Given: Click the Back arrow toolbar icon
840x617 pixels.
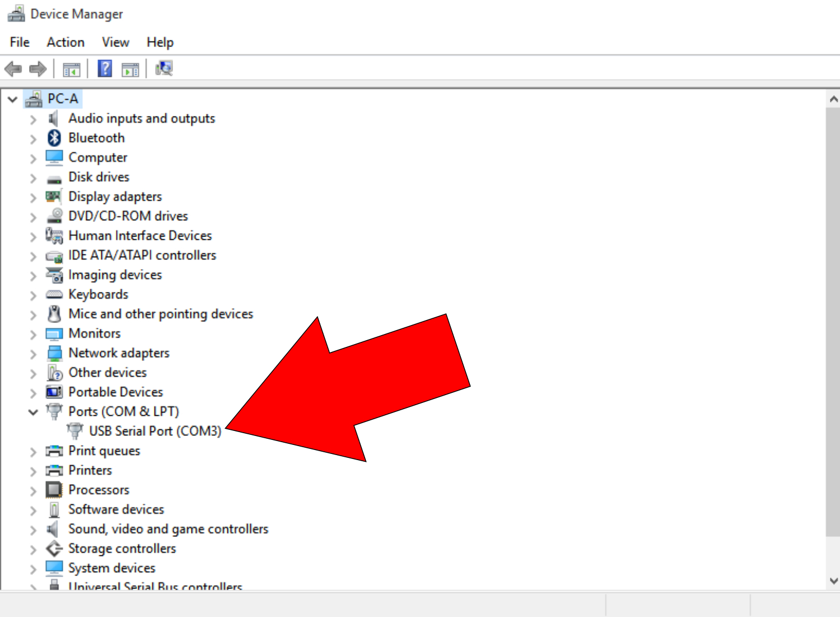Looking at the screenshot, I should pyautogui.click(x=13, y=69).
